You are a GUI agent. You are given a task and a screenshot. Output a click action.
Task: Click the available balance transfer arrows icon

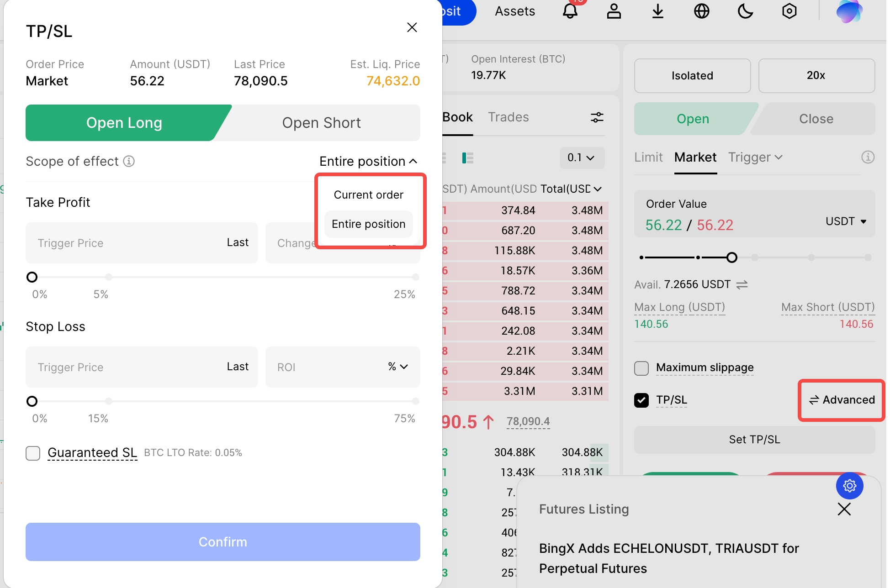point(742,284)
